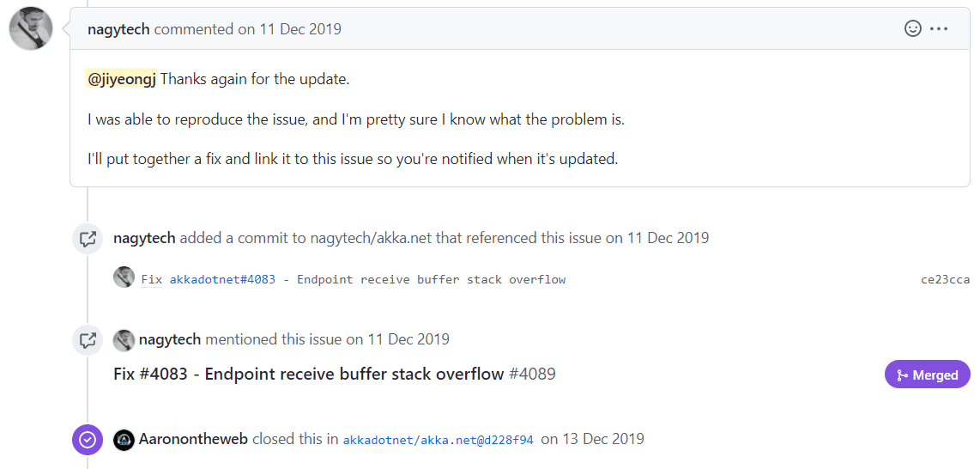Image resolution: width=980 pixels, height=469 pixels.
Task: Click nagytech's small avatar in the mentioned event
Action: click(x=124, y=340)
